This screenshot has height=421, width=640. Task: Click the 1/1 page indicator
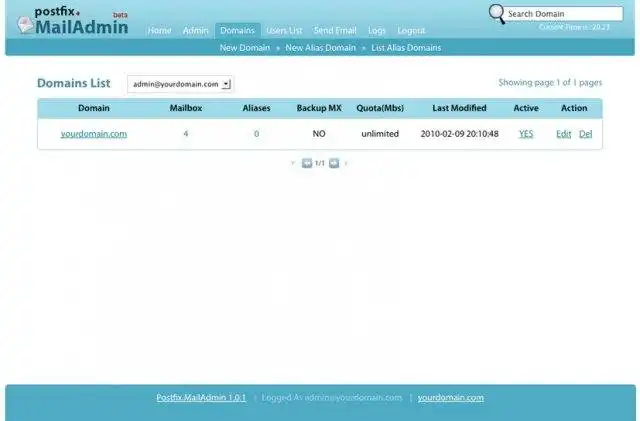[320, 163]
